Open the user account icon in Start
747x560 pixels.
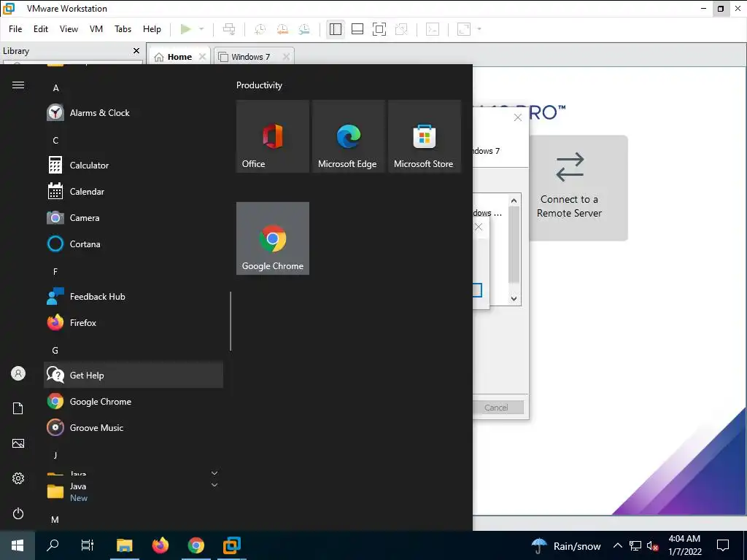pos(18,373)
